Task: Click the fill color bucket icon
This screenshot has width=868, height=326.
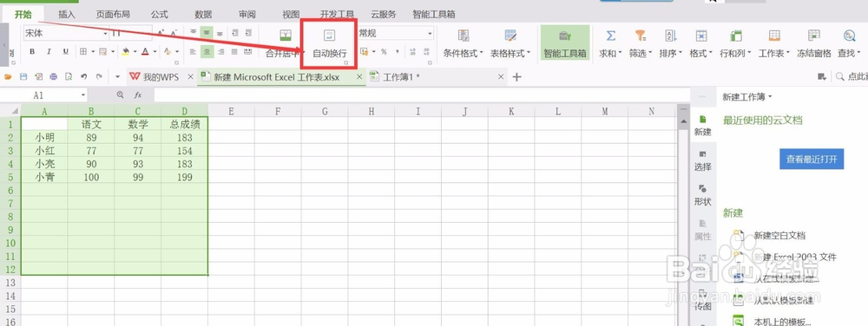Action: 126,51
